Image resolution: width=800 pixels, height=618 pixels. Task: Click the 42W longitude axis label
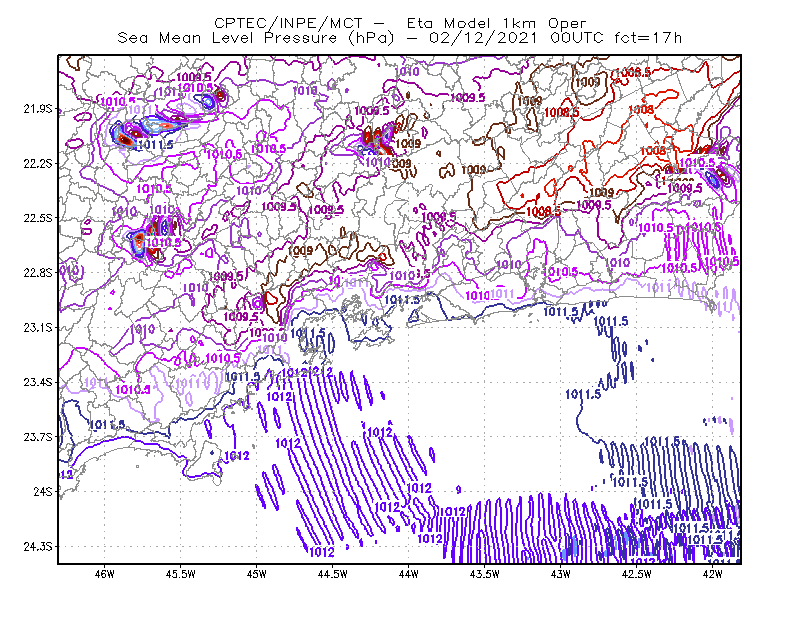[713, 574]
